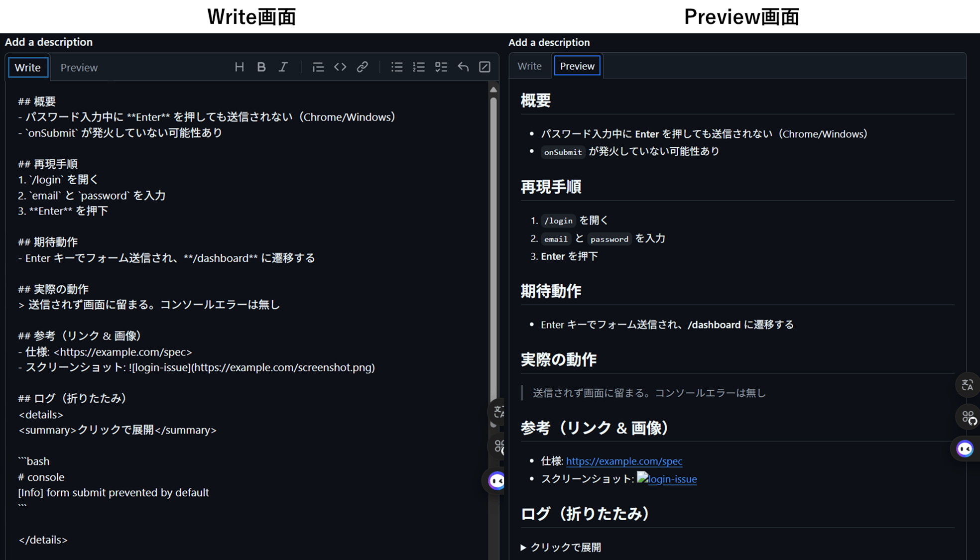Image resolution: width=980 pixels, height=560 pixels.
Task: Click the reply arrow icon in the toolbar
Action: [463, 67]
